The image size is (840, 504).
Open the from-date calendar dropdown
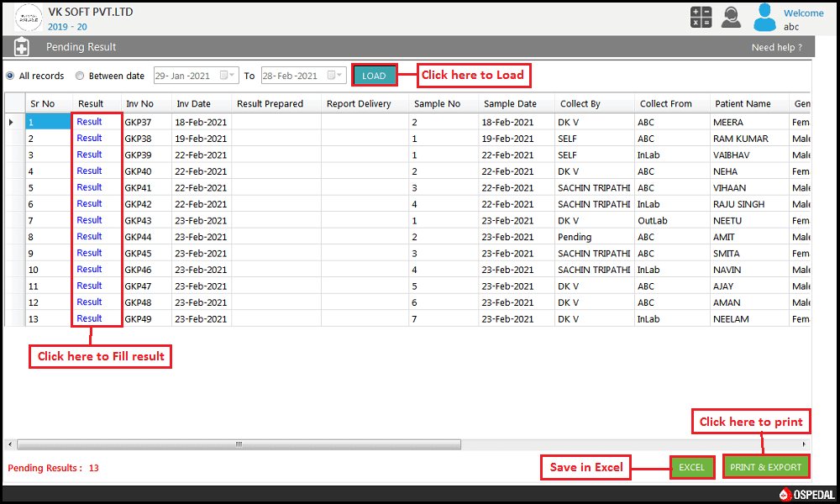(227, 75)
